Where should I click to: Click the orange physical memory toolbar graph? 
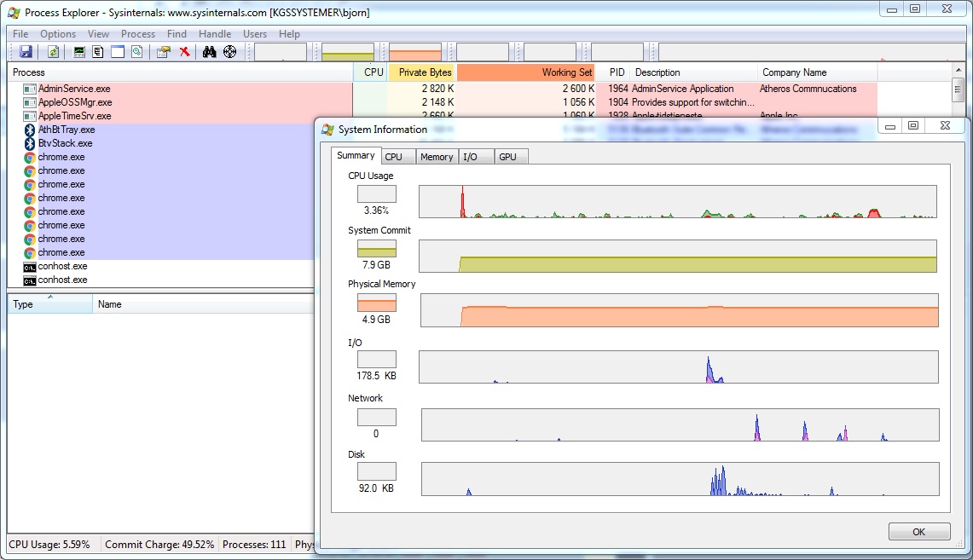pyautogui.click(x=415, y=52)
